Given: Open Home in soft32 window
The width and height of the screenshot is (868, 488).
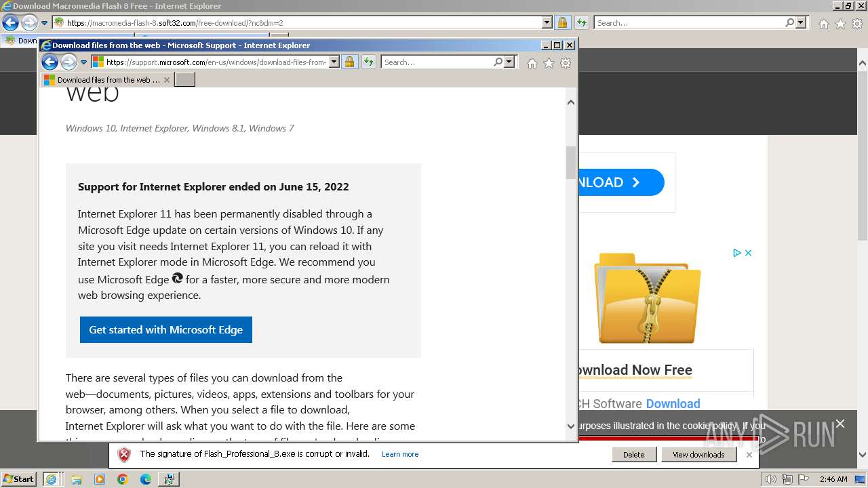Looking at the screenshot, I should tap(823, 24).
